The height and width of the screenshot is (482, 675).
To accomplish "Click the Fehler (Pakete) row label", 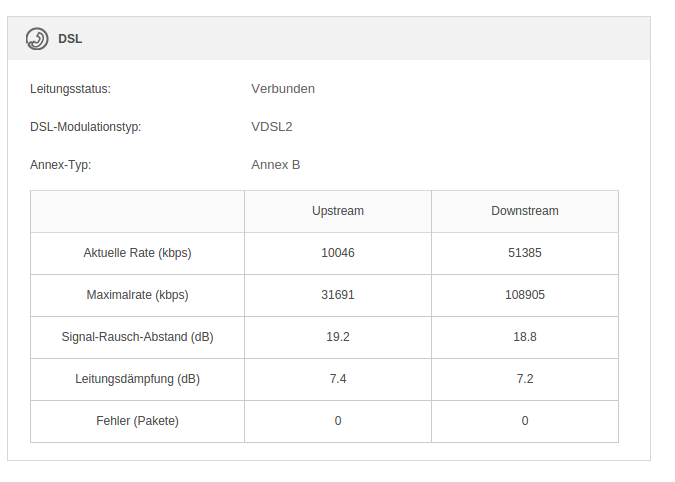I will coord(137,421).
